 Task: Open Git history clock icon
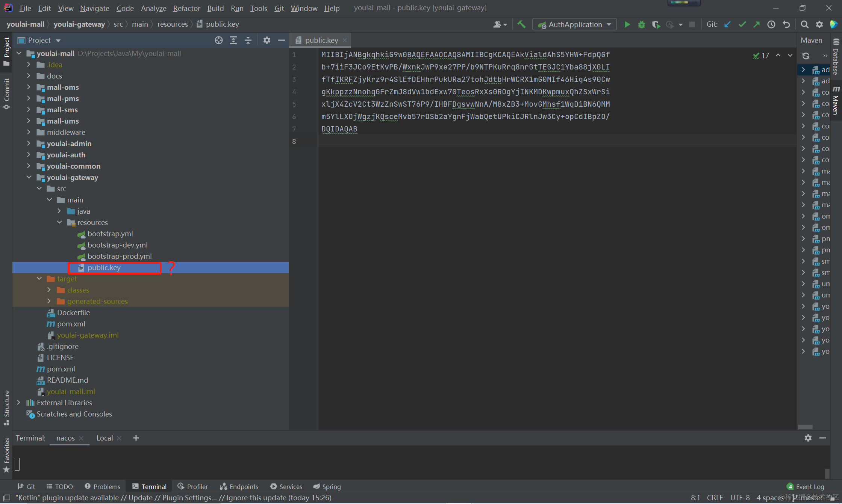tap(771, 24)
